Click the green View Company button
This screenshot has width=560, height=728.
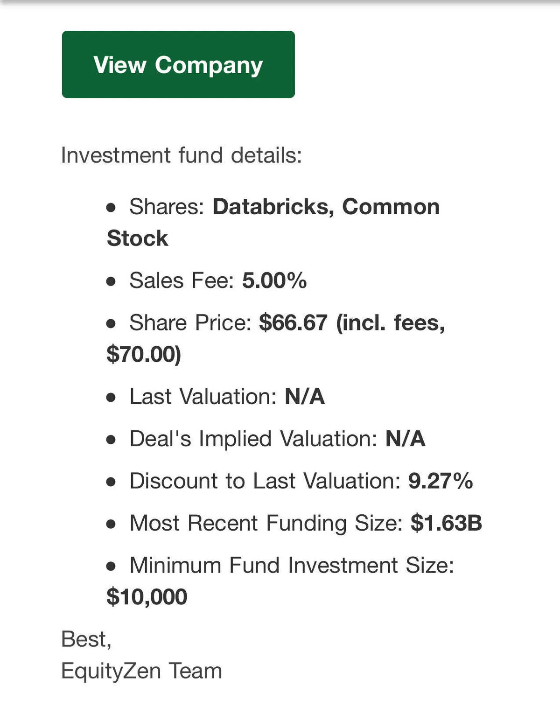pyautogui.click(x=178, y=64)
